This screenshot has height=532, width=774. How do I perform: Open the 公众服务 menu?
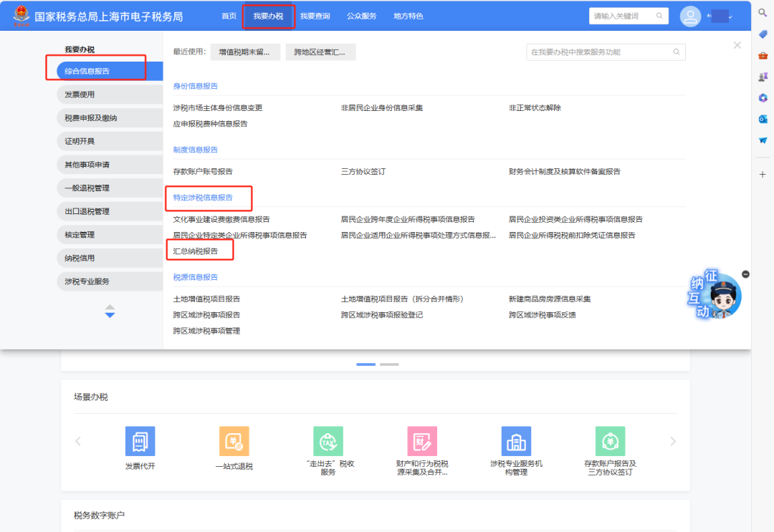[x=362, y=15]
